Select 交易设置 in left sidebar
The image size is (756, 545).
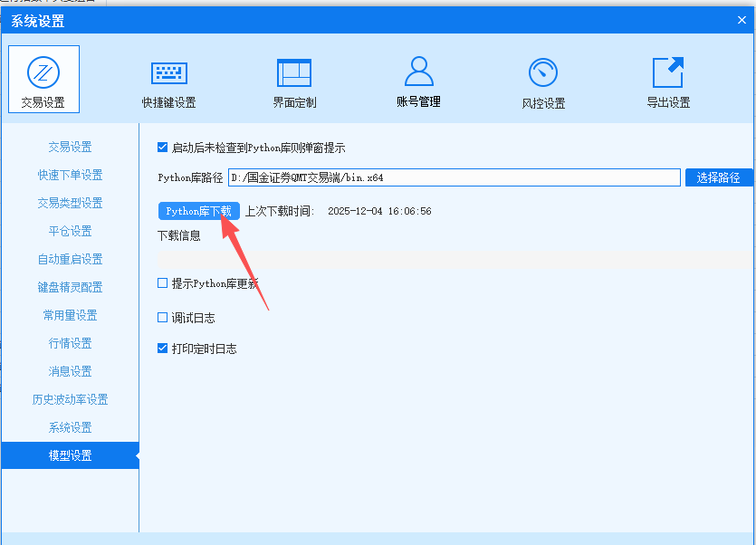tap(70, 147)
